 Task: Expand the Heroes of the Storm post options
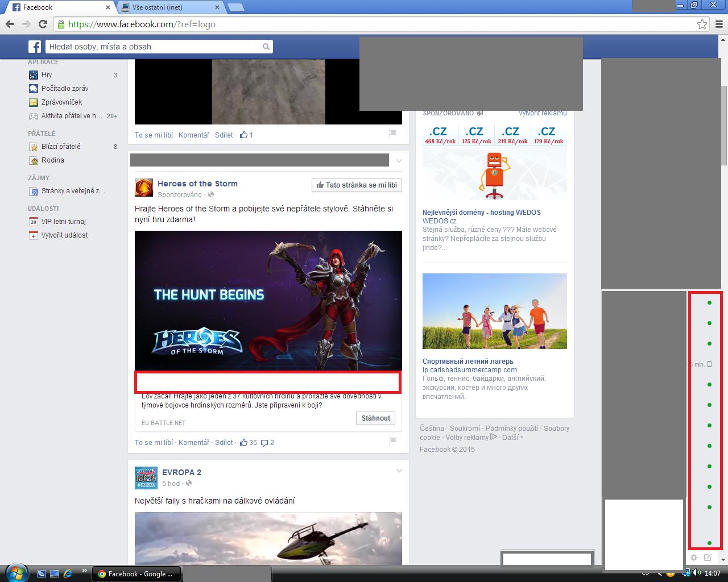click(399, 161)
